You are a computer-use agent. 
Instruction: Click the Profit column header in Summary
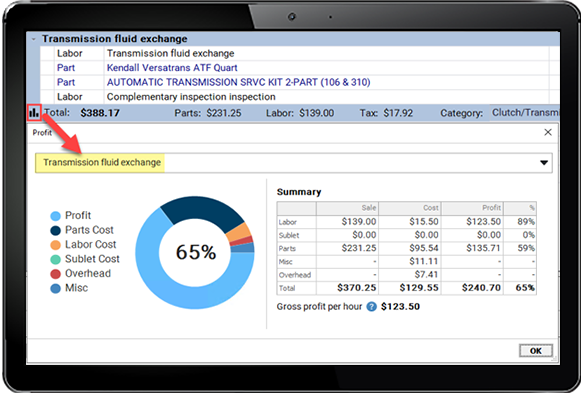[x=472, y=208]
